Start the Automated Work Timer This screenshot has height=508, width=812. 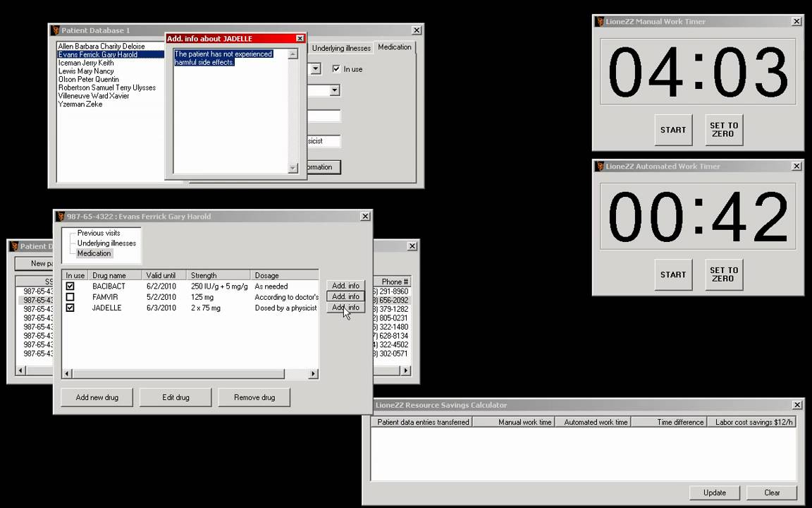tap(672, 274)
